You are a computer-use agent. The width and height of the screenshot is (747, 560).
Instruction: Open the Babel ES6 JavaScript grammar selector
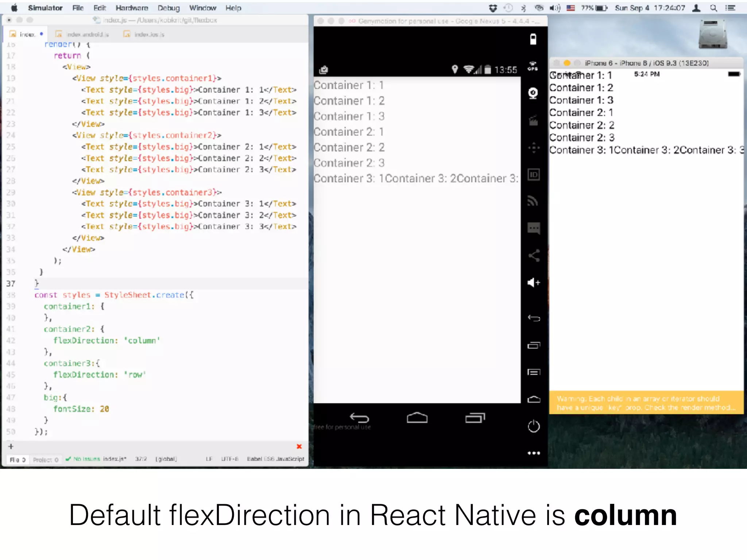(275, 459)
